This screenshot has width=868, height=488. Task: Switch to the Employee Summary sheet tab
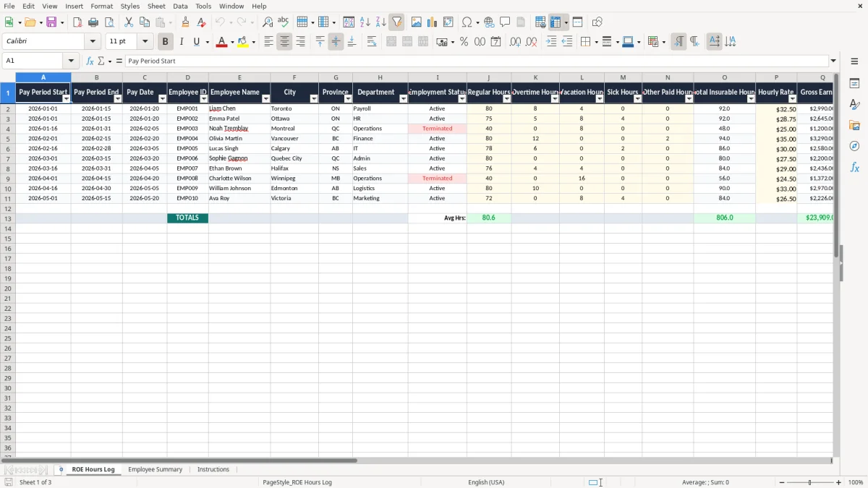(155, 469)
